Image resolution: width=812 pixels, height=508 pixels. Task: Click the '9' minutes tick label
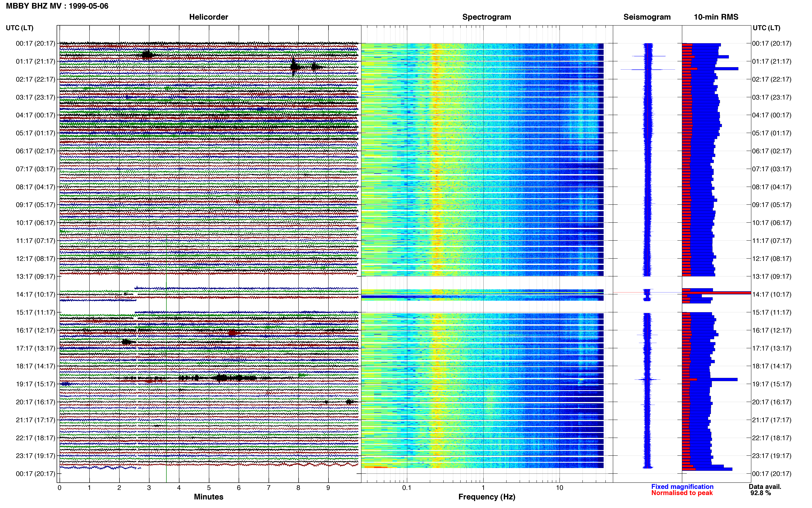[x=328, y=488]
